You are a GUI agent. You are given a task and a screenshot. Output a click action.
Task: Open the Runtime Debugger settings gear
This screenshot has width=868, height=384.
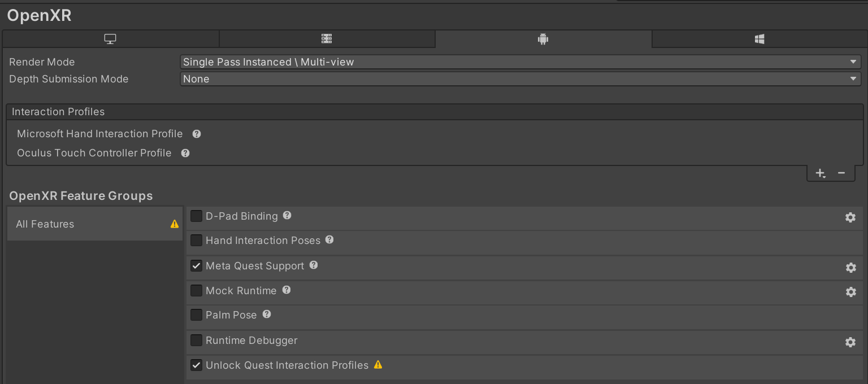coord(850,342)
